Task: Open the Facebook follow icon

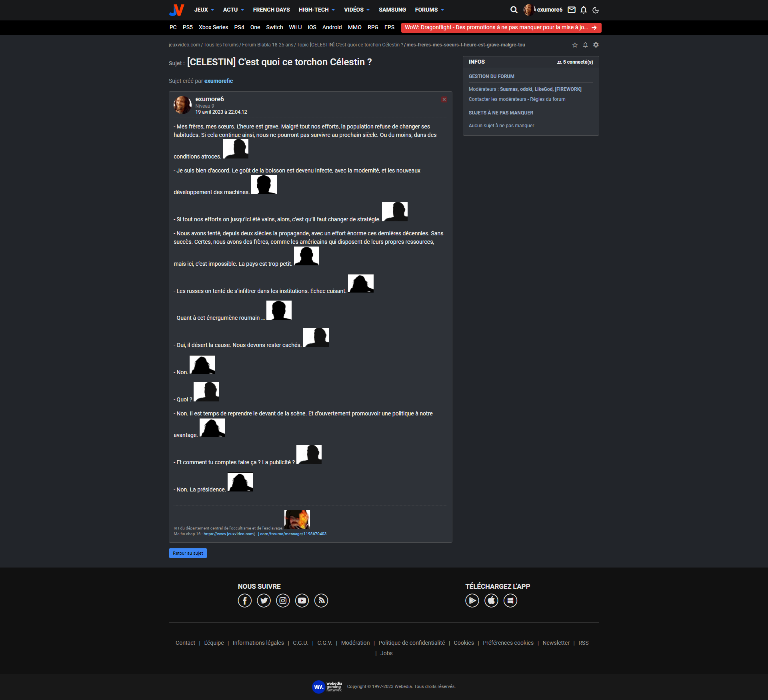Action: [x=244, y=600]
